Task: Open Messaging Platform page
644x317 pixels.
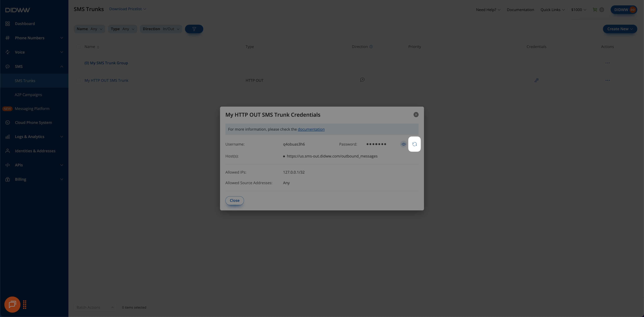Action: click(x=34, y=109)
